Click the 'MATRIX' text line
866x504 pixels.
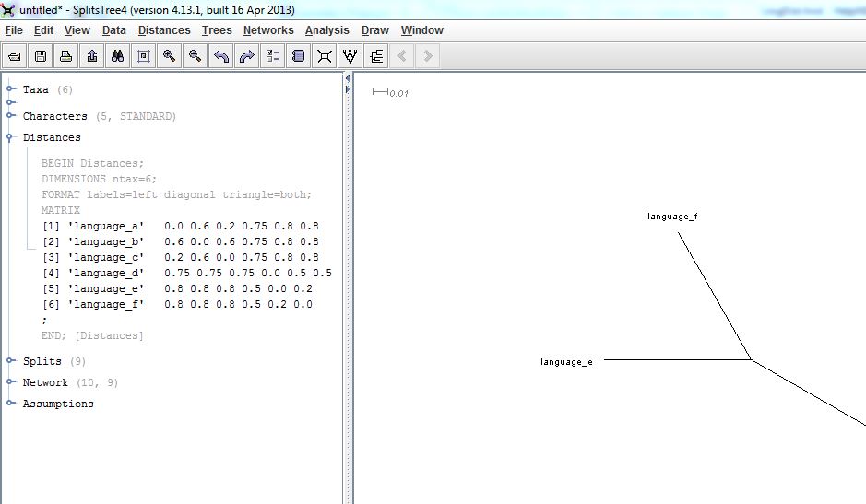pyautogui.click(x=60, y=210)
